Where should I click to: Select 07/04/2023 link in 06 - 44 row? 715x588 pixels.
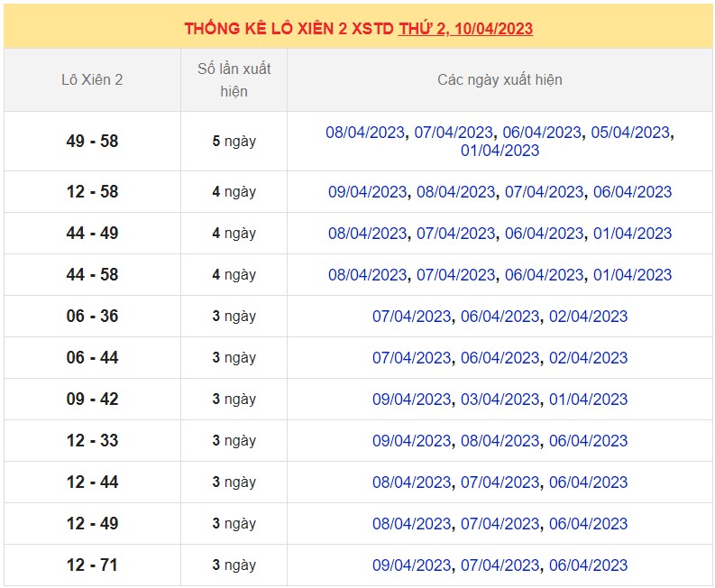[411, 358]
